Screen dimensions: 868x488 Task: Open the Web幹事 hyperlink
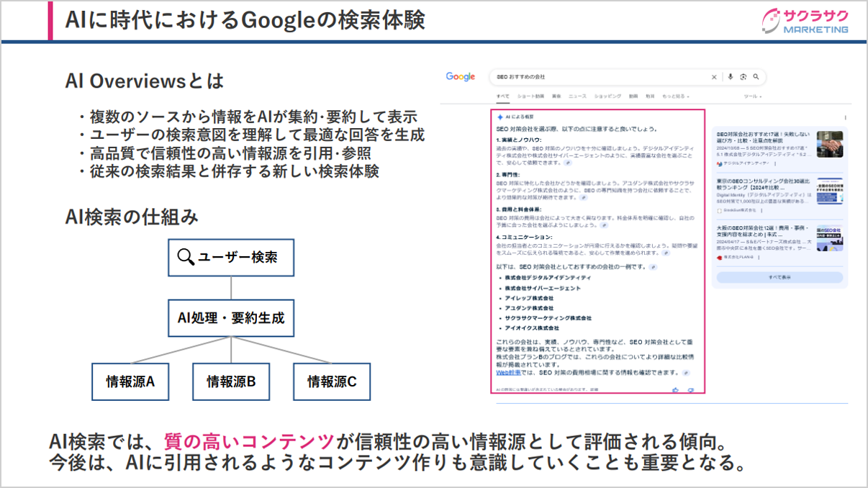point(507,373)
